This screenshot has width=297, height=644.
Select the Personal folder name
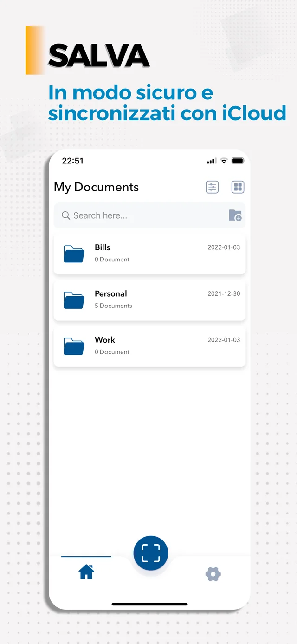111,293
